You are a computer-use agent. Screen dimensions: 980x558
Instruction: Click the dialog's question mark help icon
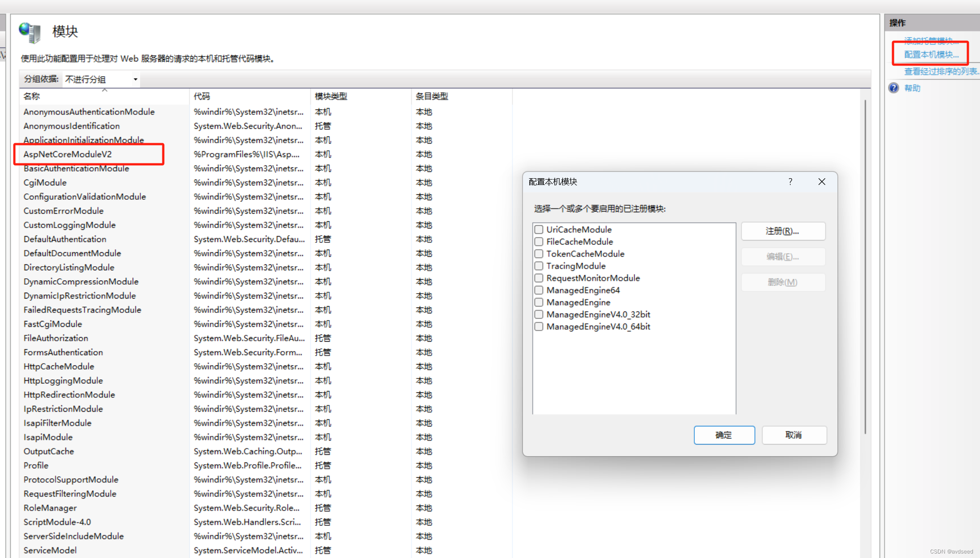(x=790, y=181)
